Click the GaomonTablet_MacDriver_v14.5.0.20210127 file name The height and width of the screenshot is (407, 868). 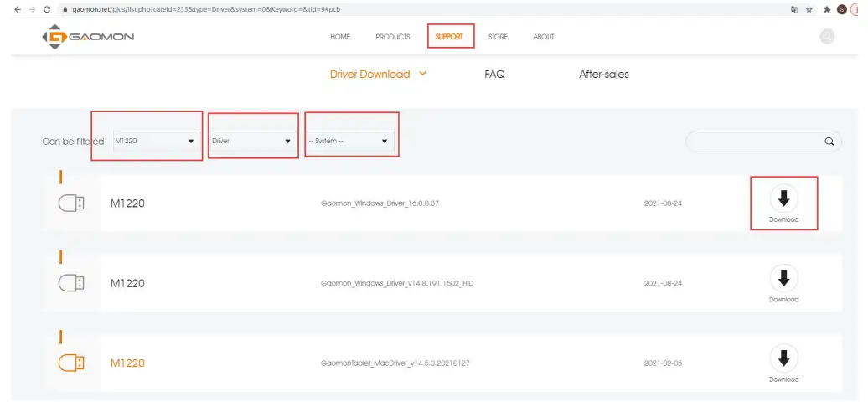click(395, 363)
